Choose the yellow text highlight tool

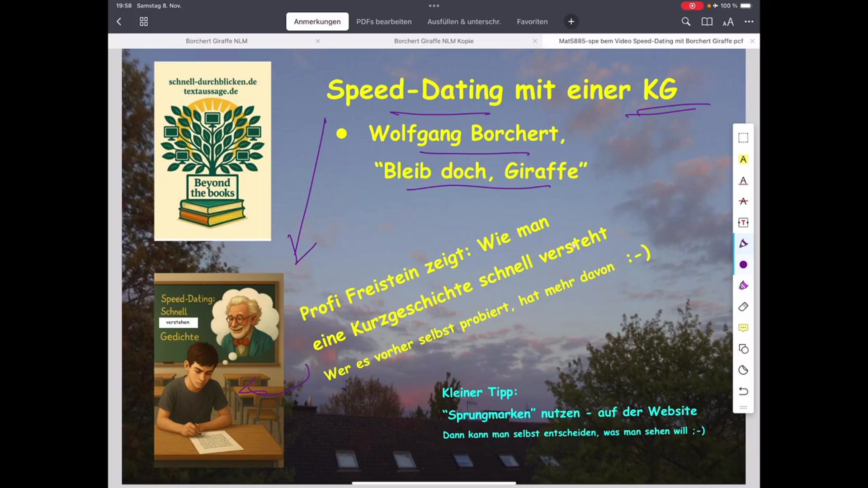[x=743, y=159]
